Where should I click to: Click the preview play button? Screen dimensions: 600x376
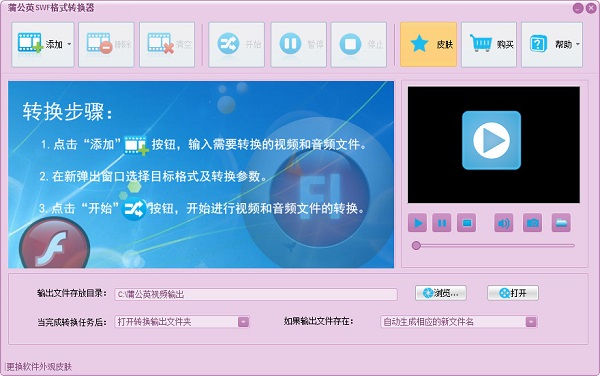[417, 223]
